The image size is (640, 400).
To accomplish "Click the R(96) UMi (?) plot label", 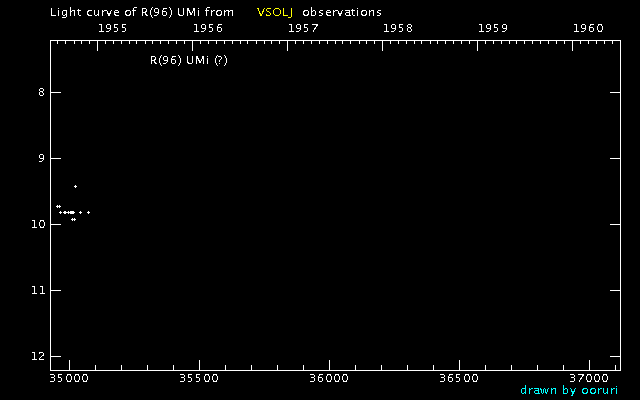I will pos(189,60).
